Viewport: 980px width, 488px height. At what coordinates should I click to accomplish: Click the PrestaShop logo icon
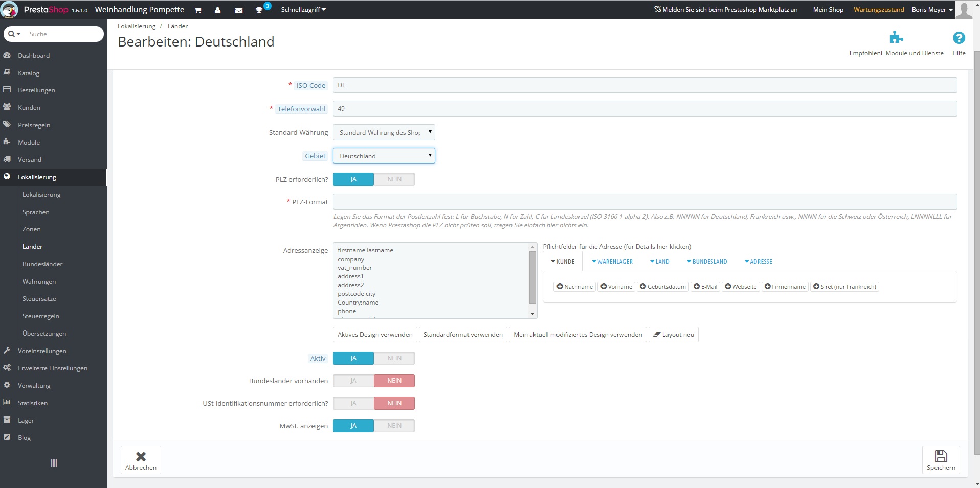(x=10, y=10)
